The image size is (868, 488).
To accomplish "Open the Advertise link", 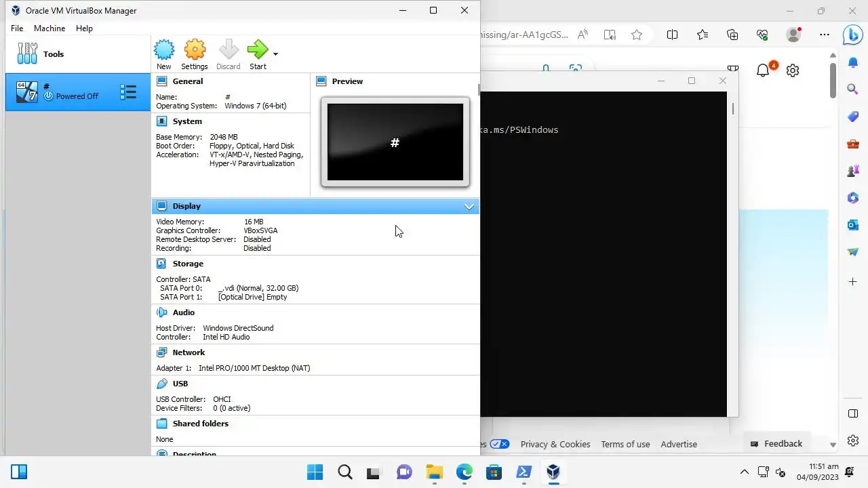I will coord(679,445).
